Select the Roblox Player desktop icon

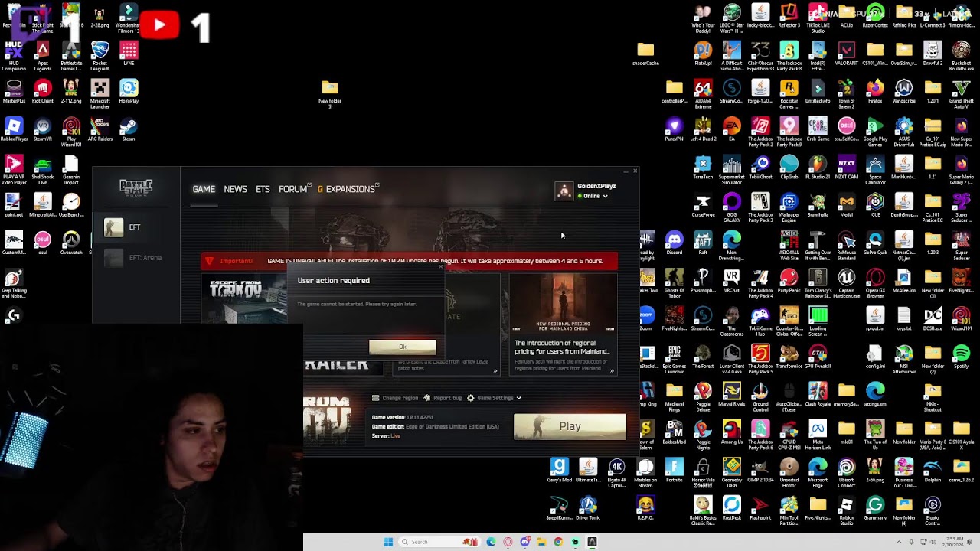click(14, 129)
